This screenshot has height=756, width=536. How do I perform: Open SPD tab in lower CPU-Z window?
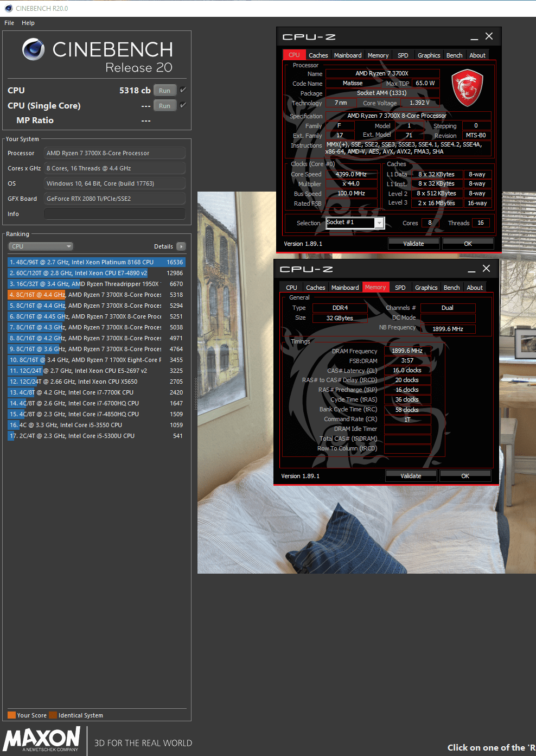click(400, 288)
